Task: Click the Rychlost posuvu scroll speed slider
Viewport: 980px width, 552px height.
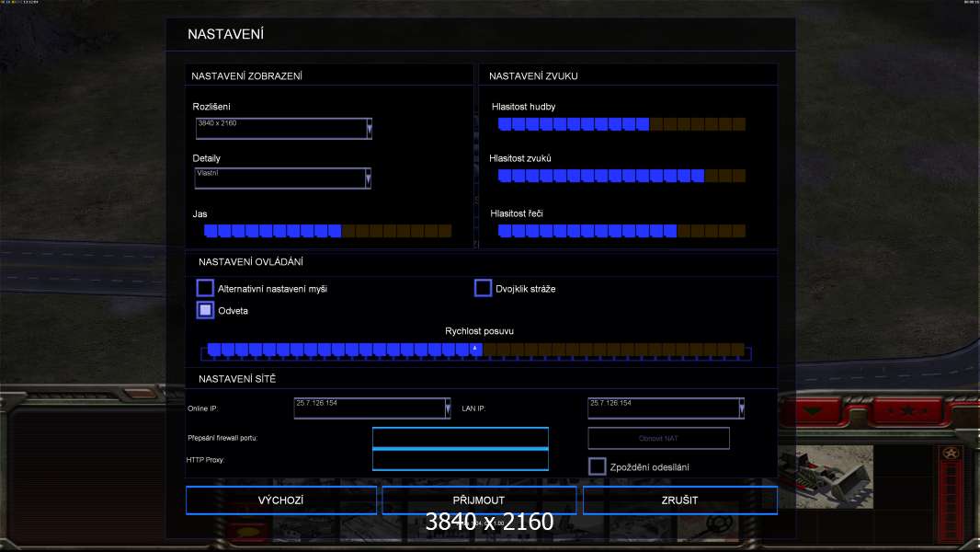Action: (x=475, y=350)
